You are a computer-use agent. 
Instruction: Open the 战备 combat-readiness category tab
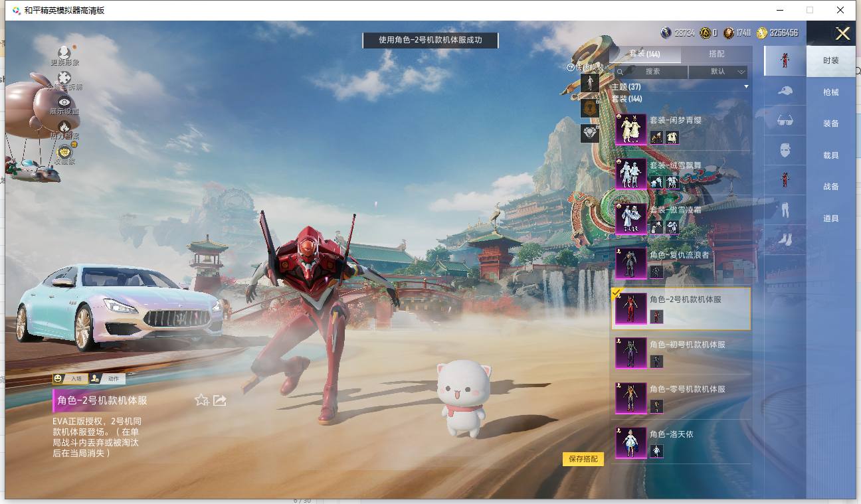click(x=831, y=187)
